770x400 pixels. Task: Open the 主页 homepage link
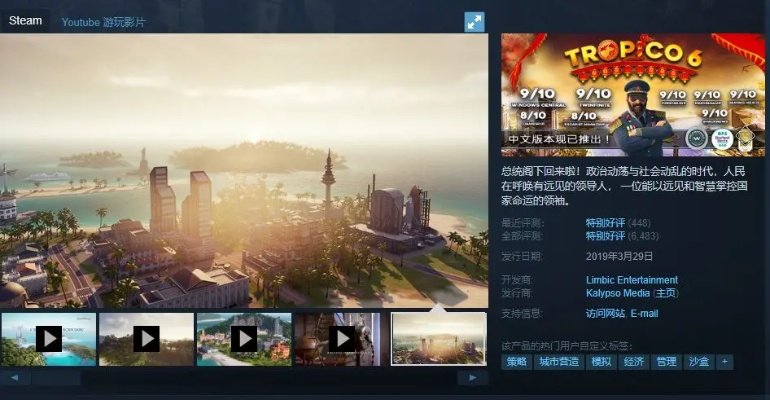(666, 293)
